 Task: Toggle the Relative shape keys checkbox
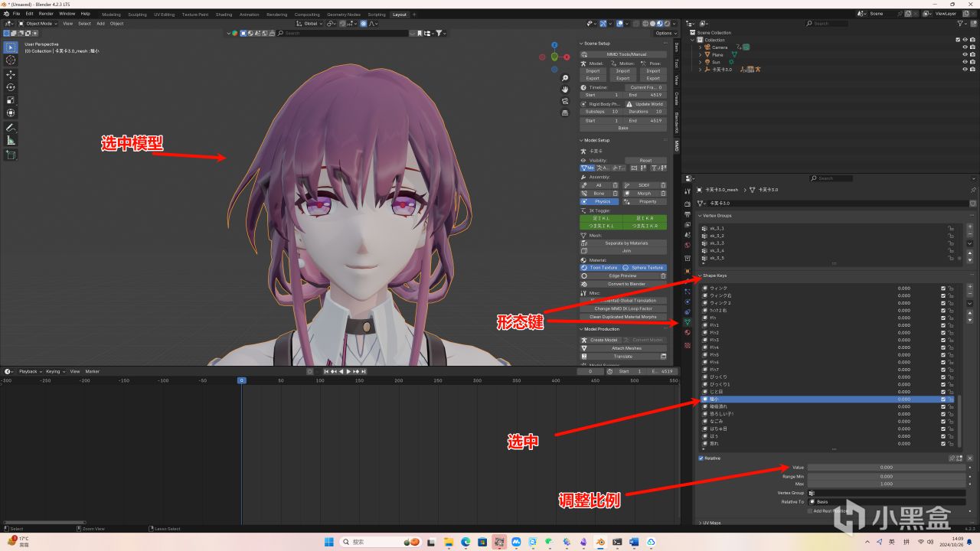pyautogui.click(x=701, y=458)
